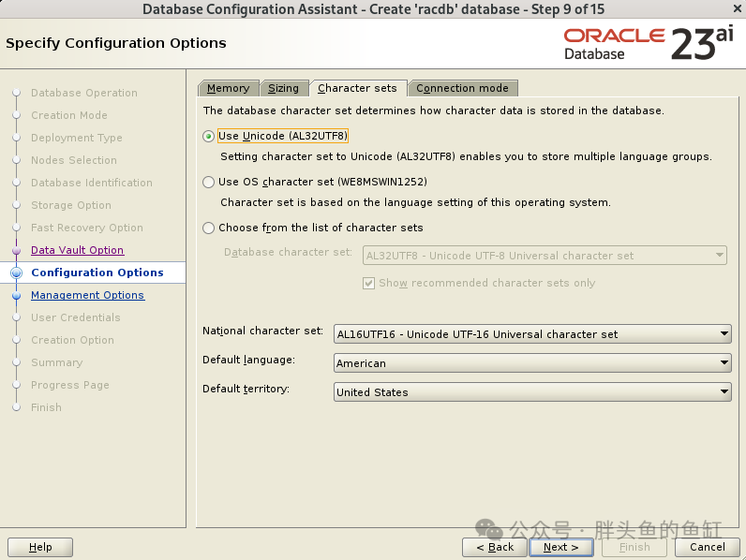Expand the Database character set combo box
The width and height of the screenshot is (746, 560).
[545, 256]
